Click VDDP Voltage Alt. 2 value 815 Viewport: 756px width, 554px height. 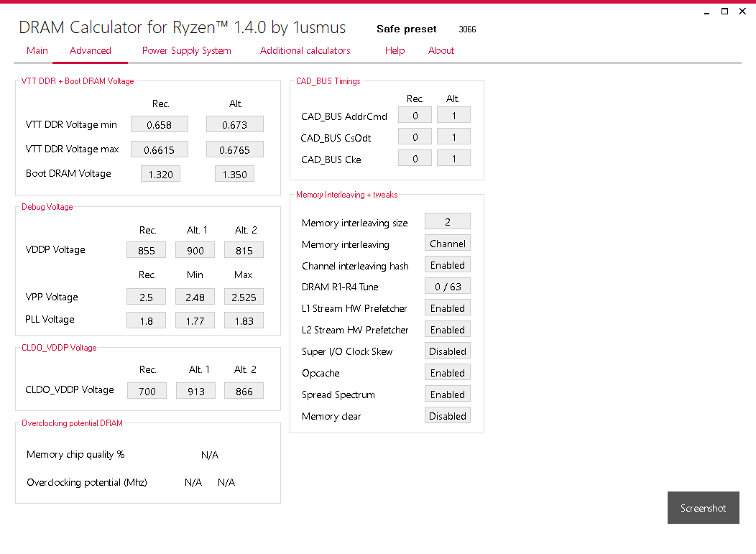coord(244,250)
